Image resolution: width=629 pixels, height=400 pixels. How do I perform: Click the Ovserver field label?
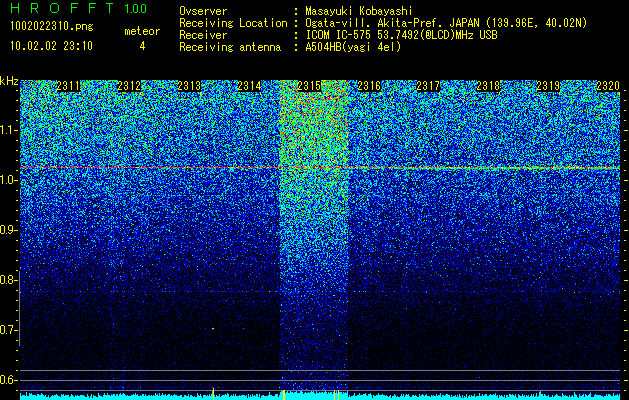[x=203, y=11]
